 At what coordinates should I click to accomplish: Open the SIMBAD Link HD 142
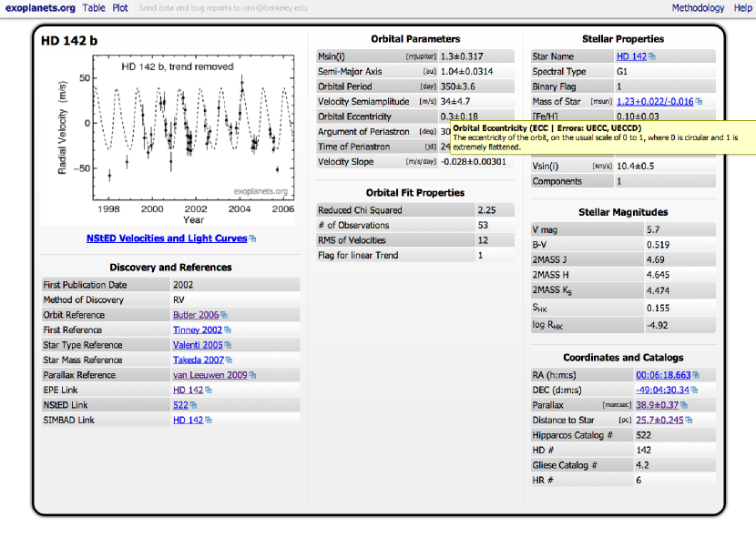pos(188,420)
